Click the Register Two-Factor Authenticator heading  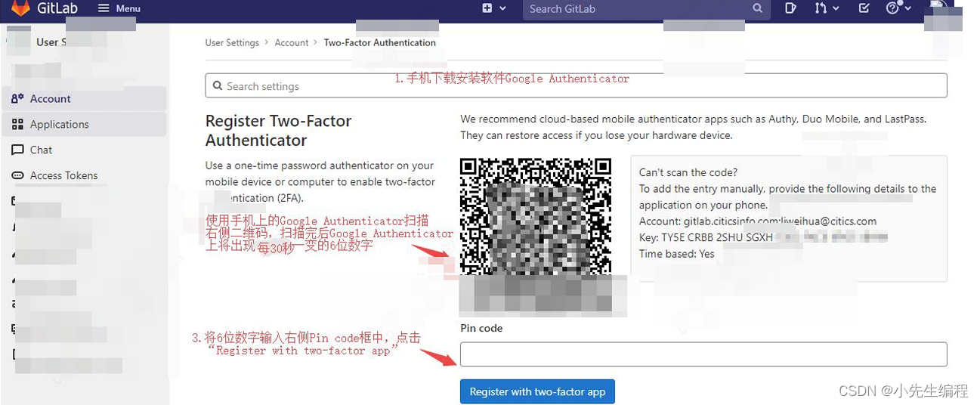tap(279, 131)
